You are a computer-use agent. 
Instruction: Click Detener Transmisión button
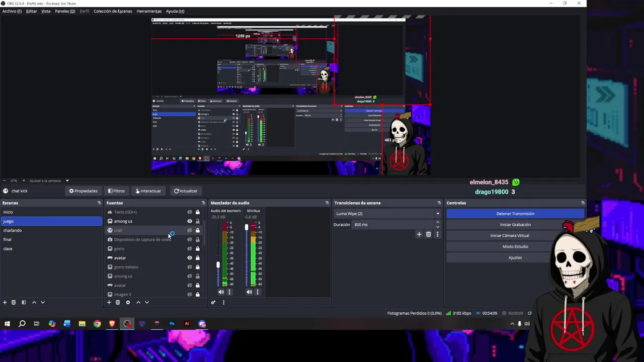pyautogui.click(x=515, y=214)
